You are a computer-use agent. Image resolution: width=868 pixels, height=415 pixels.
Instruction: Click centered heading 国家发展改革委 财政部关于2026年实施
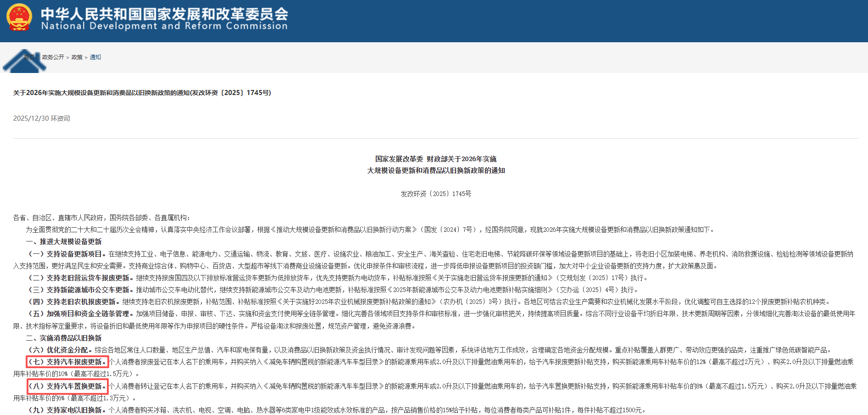[x=435, y=159]
